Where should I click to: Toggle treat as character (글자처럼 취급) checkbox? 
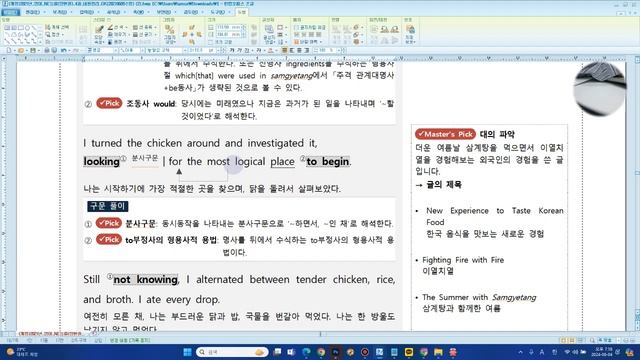[310, 27]
